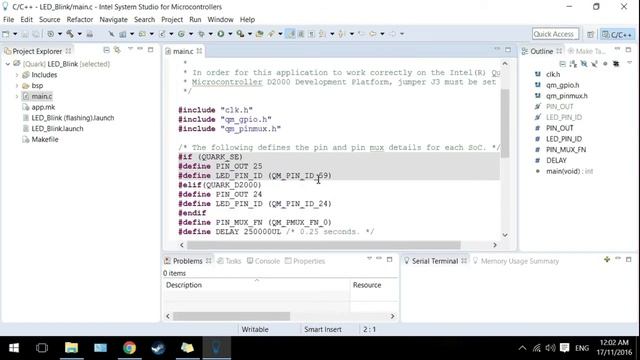The image size is (640, 360).
Task: Switch to the Properties tab
Action: point(305,261)
